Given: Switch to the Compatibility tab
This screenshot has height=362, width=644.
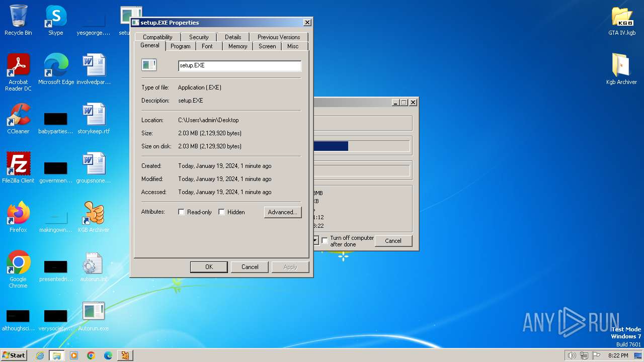Looking at the screenshot, I should (x=157, y=37).
